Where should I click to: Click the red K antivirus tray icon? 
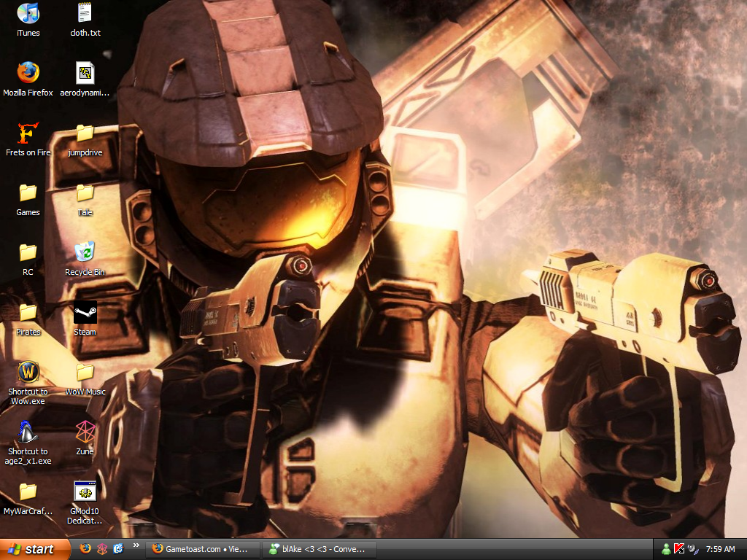coord(679,549)
